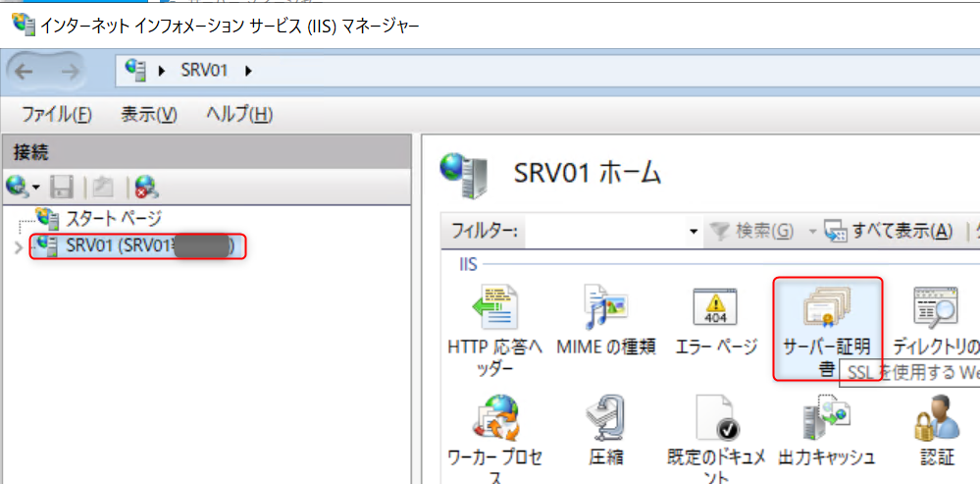The height and width of the screenshot is (484, 980).
Task: Open the 既定のドキュメント feature icon
Action: (x=717, y=419)
